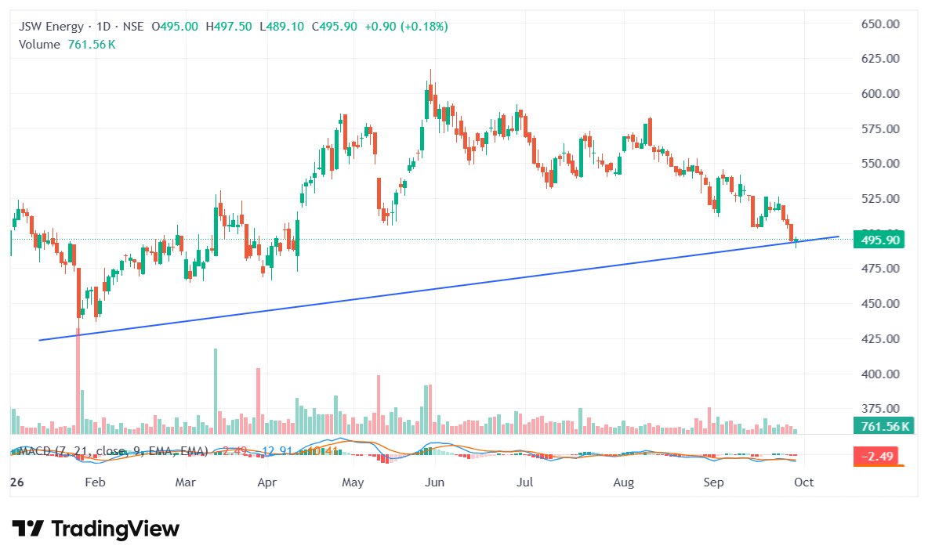Click the Feb label on time axis
The height and width of the screenshot is (560, 928).
tap(96, 482)
